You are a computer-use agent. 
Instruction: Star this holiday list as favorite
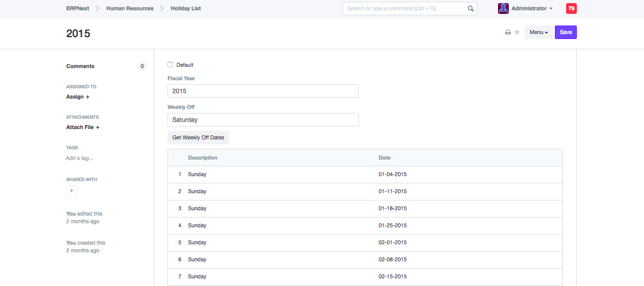click(x=517, y=32)
